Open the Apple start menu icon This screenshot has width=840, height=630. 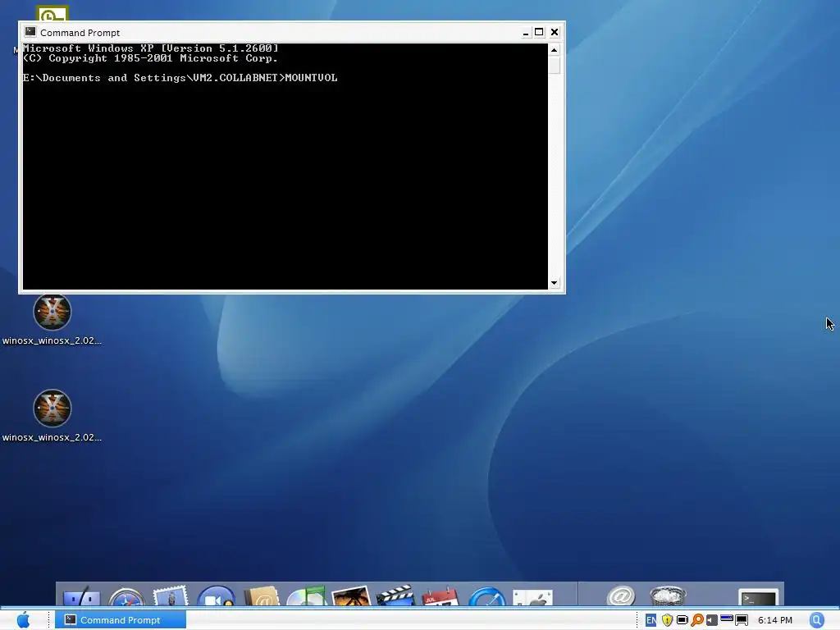23,620
